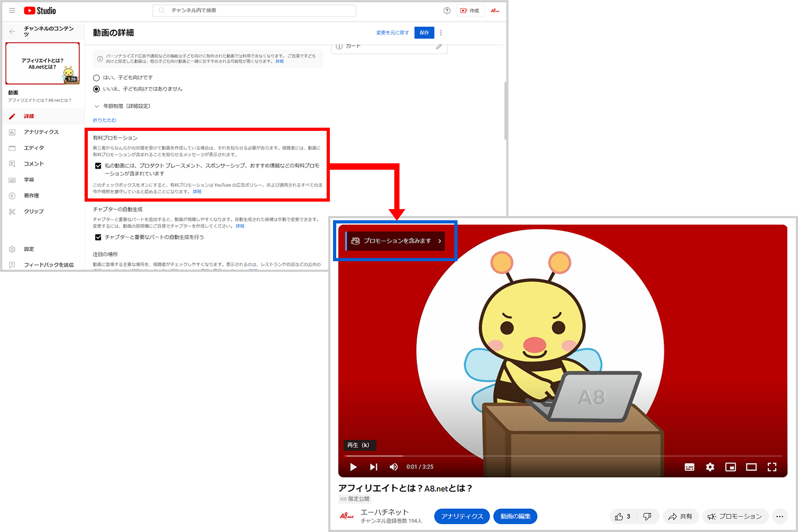This screenshot has width=798, height=532.
Task: Mute the video volume
Action: point(394,467)
